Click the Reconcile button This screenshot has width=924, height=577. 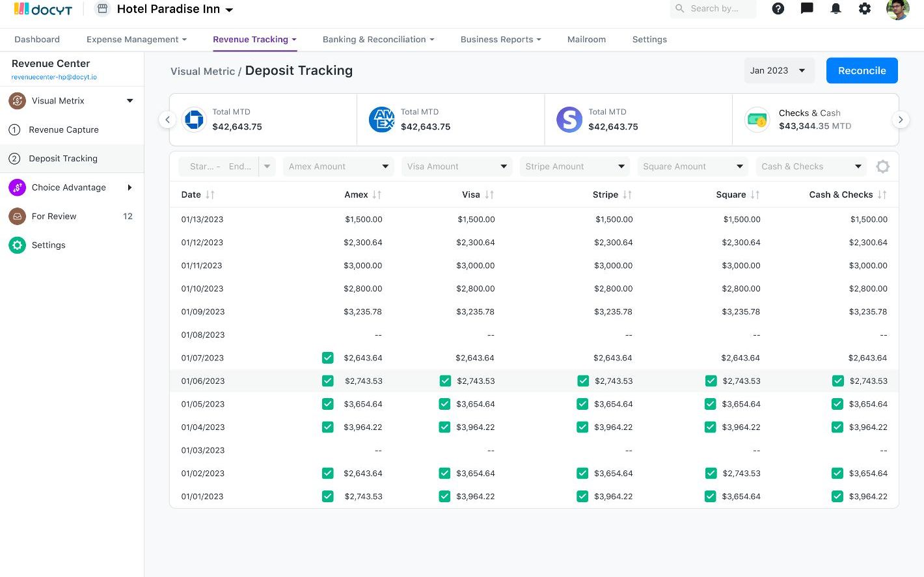tap(862, 71)
